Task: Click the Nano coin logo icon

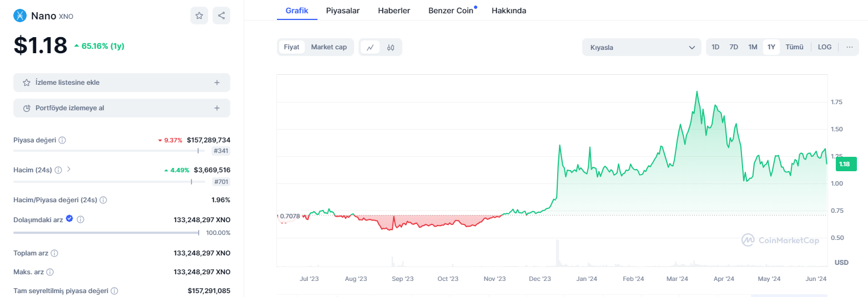Action: pyautogui.click(x=21, y=16)
